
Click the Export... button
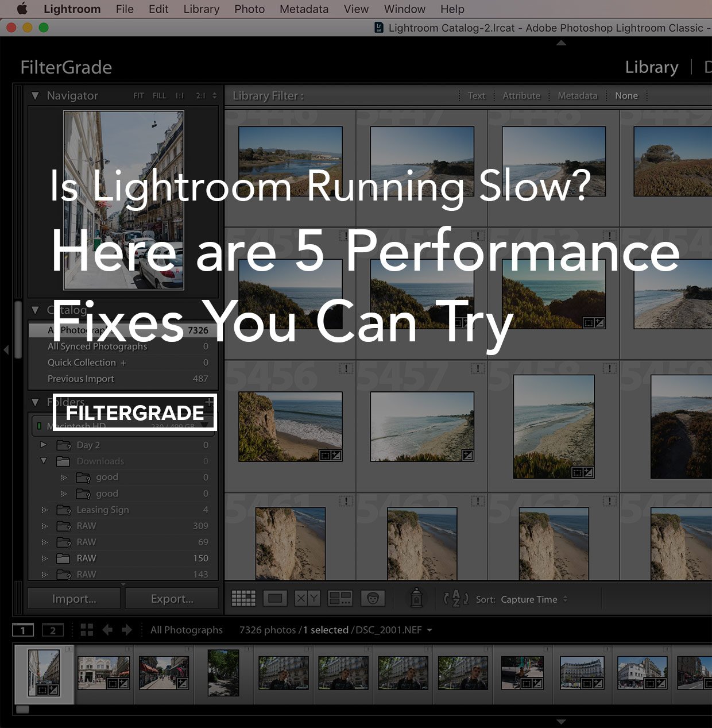coord(172,599)
